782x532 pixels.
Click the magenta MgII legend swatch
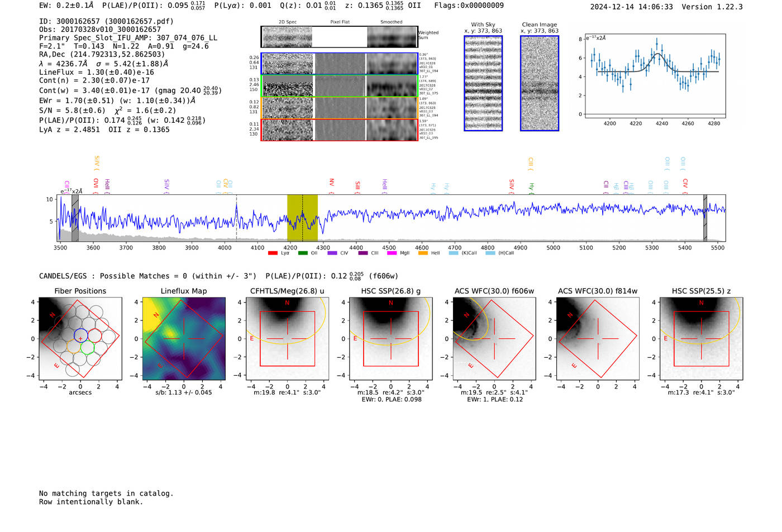392,253
